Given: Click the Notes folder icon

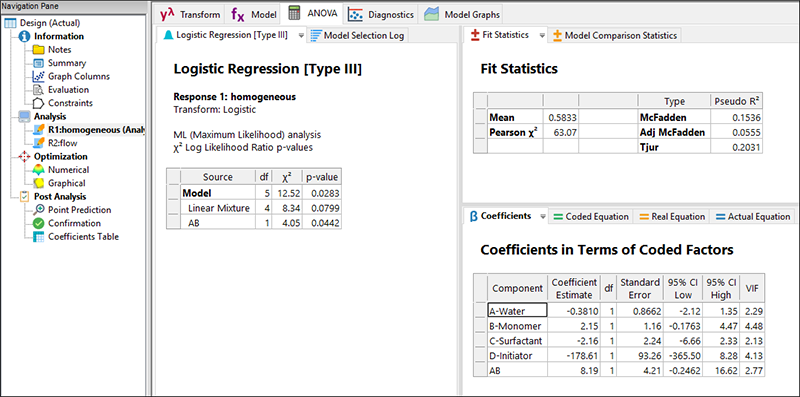Looking at the screenshot, I should pyautogui.click(x=39, y=49).
